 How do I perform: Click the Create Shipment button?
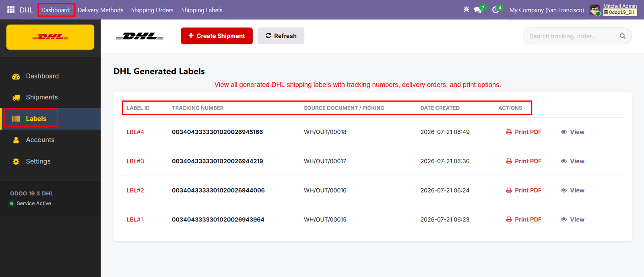pyautogui.click(x=217, y=36)
